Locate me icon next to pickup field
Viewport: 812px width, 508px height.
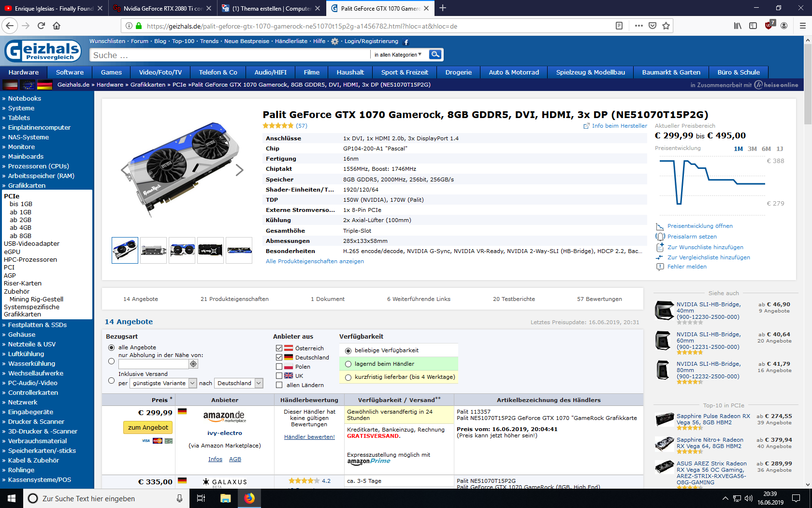(x=193, y=364)
